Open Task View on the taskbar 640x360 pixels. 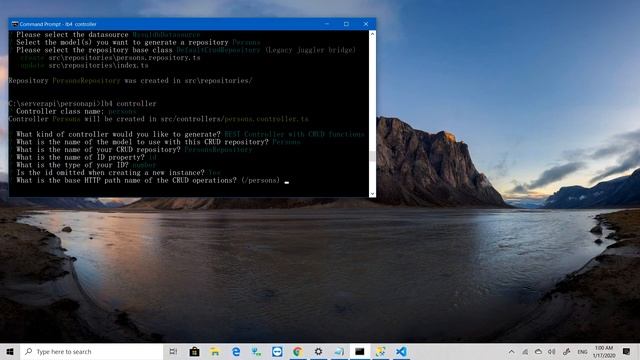173,351
